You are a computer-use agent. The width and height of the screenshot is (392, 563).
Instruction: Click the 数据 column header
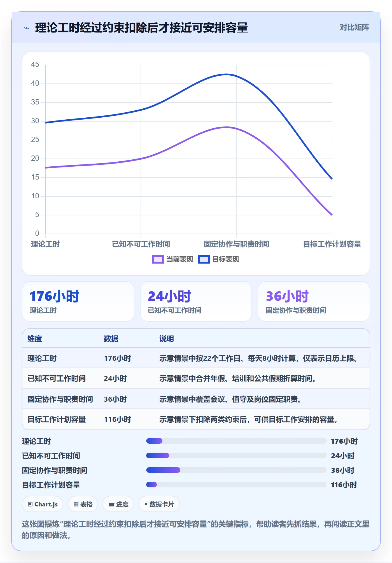tap(111, 339)
